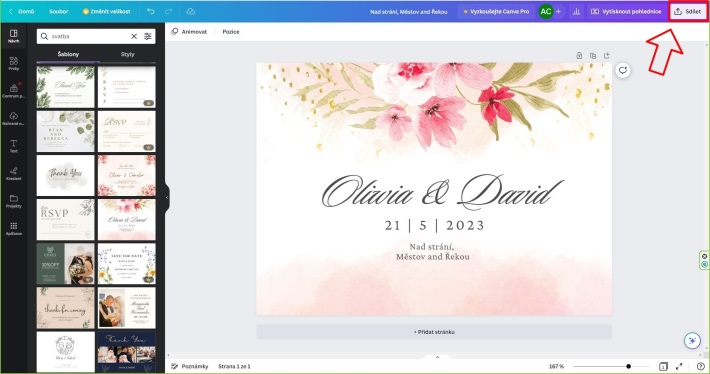Add collaborator with plus icon

click(x=558, y=11)
